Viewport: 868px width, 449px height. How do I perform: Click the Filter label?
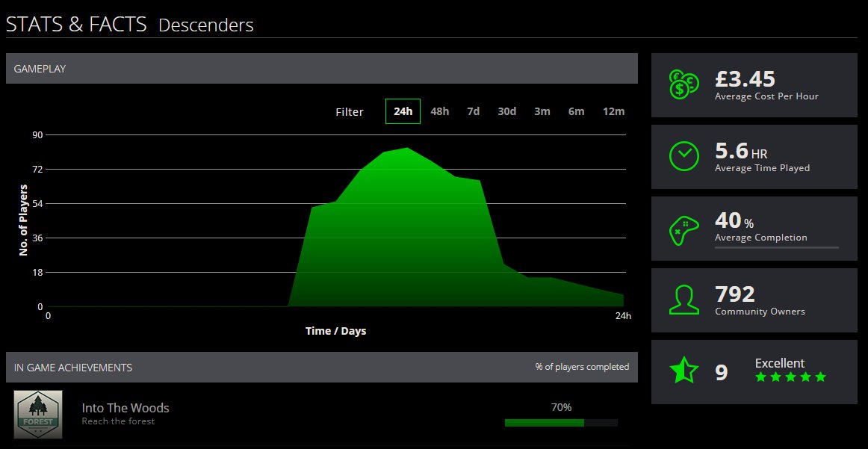click(350, 112)
